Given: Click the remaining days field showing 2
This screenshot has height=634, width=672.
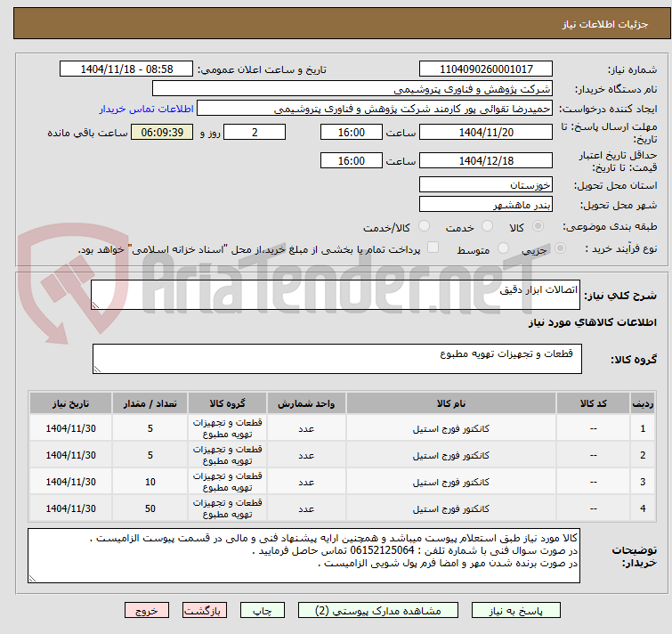Looking at the screenshot, I should [x=255, y=132].
